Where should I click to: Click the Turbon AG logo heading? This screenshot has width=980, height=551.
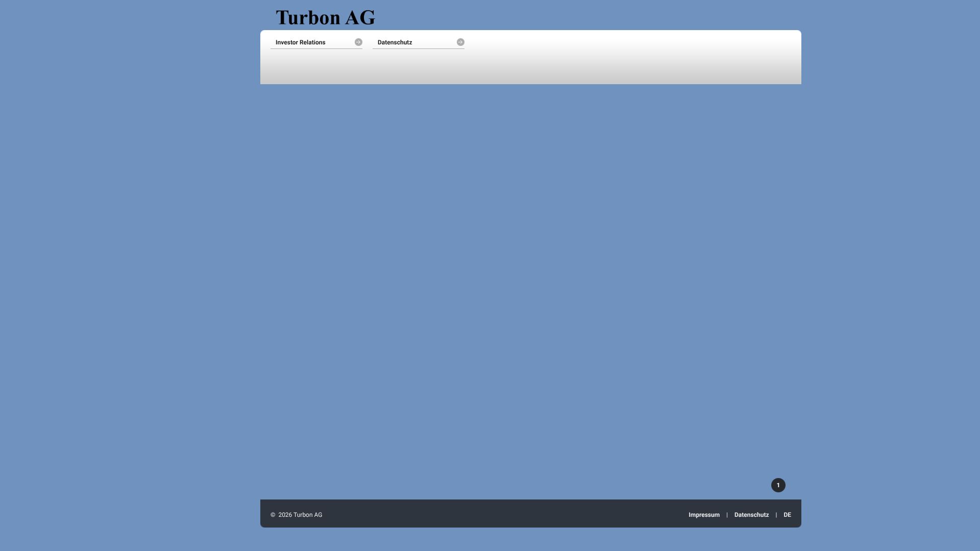325,18
